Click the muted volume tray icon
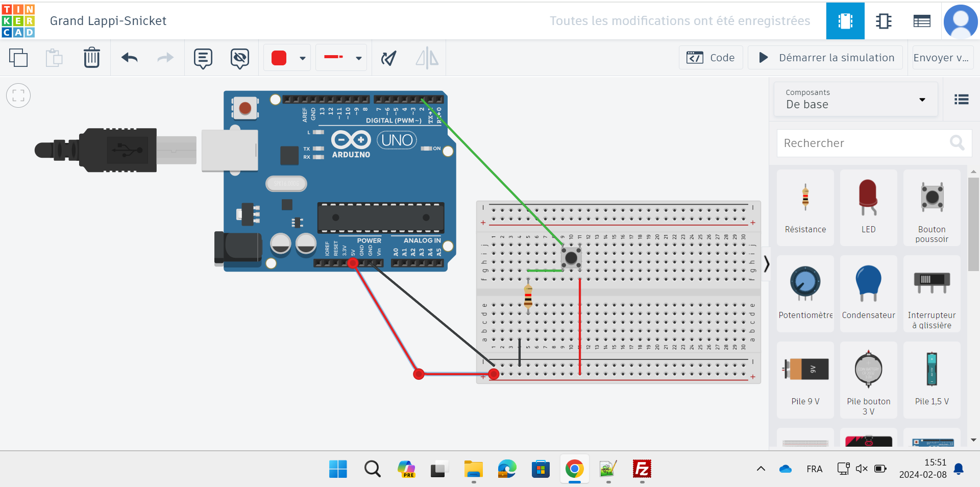Screen dimensions: 980x487 click(x=862, y=469)
